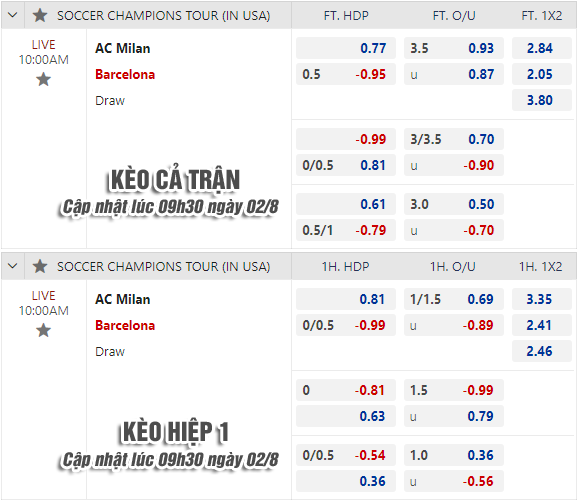Choose first-half over 1/1.5 at 0.69

[x=454, y=299]
